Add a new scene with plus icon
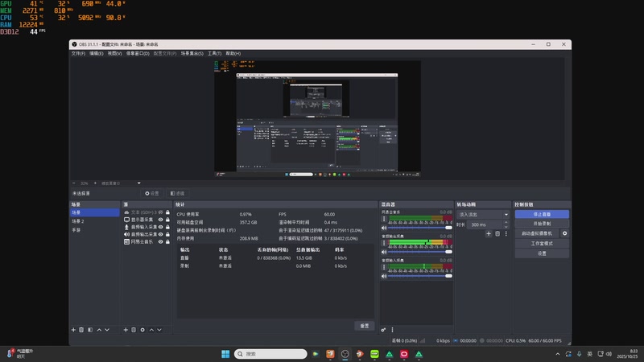 pos(73,330)
